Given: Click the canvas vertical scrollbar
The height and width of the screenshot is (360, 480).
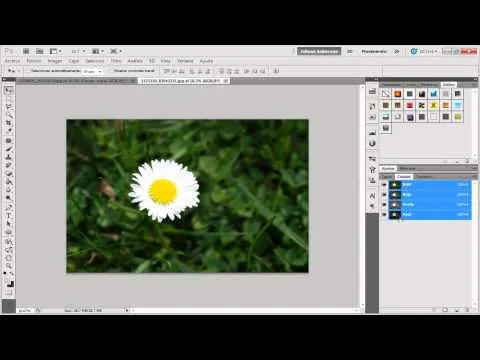Looking at the screenshot, I should coord(362,195).
